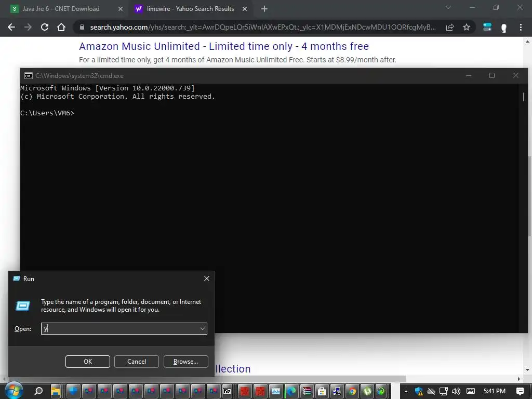Open volume control in system tray

(456, 392)
